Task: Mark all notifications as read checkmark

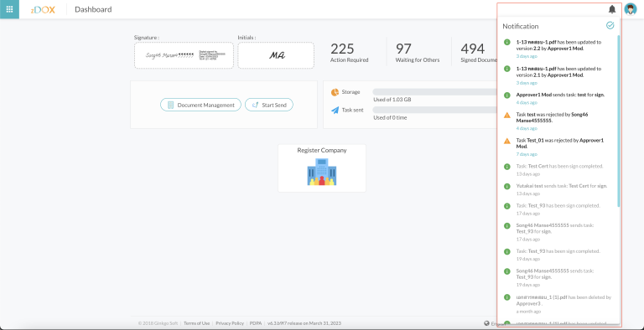Action: pyautogui.click(x=610, y=25)
